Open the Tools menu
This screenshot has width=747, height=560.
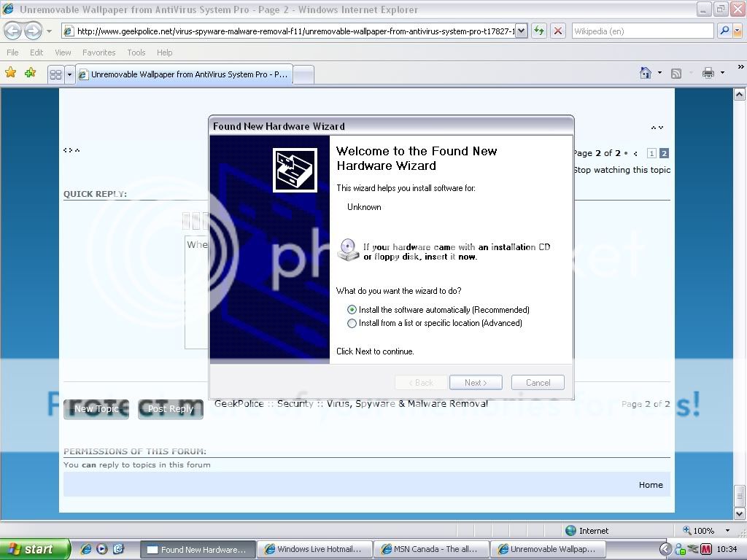coord(136,52)
